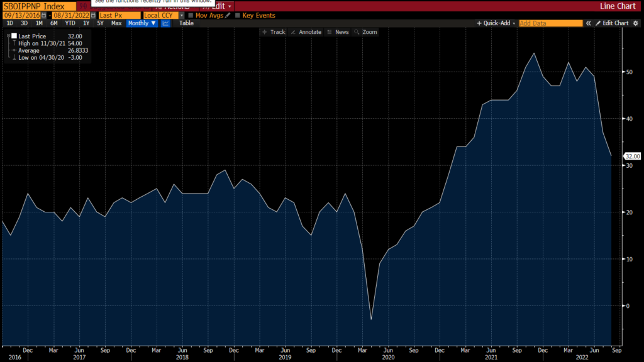Screen dimensions: 644x362
Task: Enable the Key Events checkbox
Action: tap(237, 14)
